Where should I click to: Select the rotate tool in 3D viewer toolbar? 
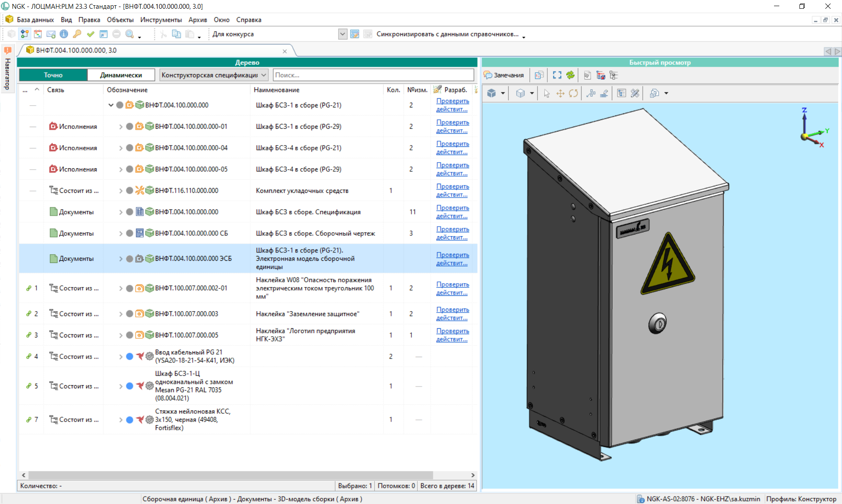[573, 93]
